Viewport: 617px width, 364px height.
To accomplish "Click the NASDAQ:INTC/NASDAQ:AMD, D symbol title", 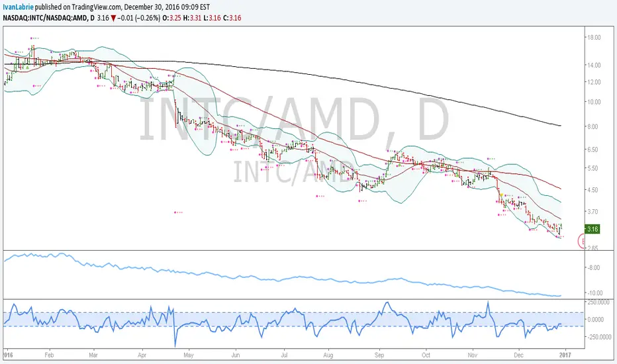I will click(x=49, y=18).
